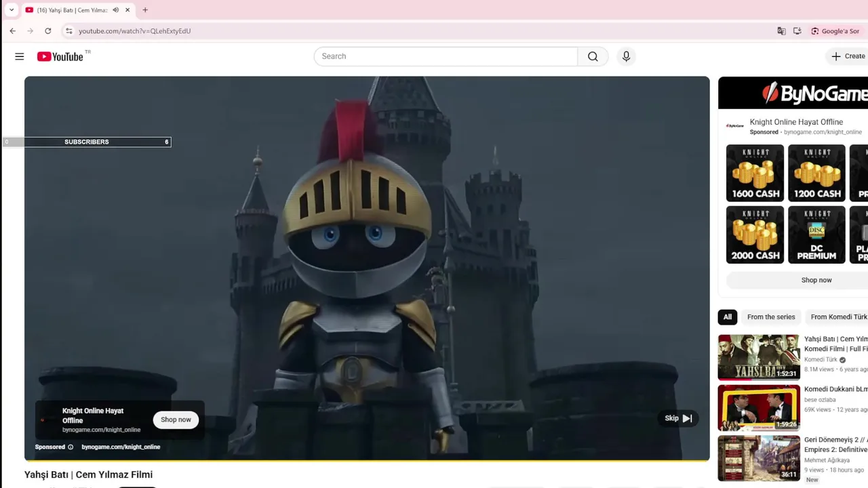Open the Mehmet Ağılkaya channel name
Image resolution: width=868 pixels, height=488 pixels.
827,460
